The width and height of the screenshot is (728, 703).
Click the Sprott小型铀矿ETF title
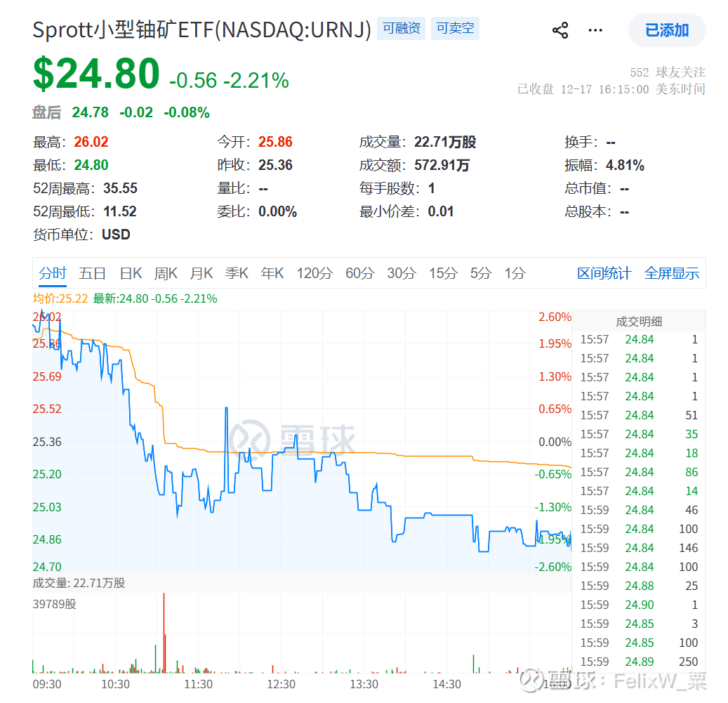pyautogui.click(x=202, y=30)
